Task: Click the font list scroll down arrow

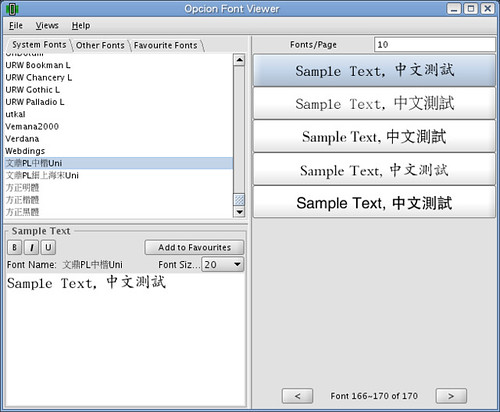Action: pyautogui.click(x=239, y=211)
